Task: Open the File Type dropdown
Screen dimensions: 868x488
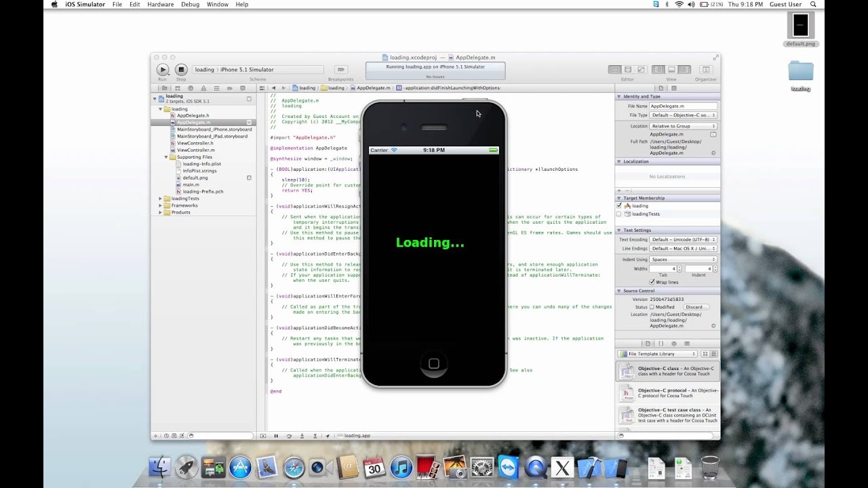Action: [x=683, y=115]
